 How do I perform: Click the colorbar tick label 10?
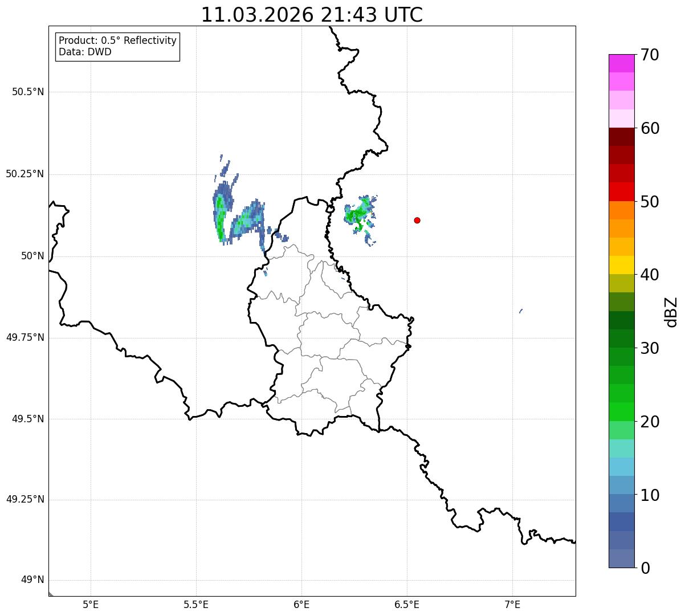point(650,495)
